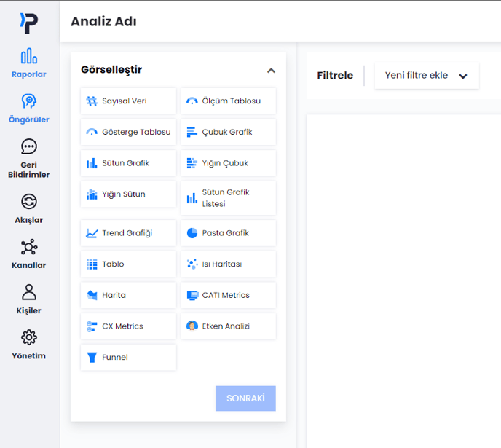
Task: Select the Trend Grafiği option
Action: click(128, 233)
